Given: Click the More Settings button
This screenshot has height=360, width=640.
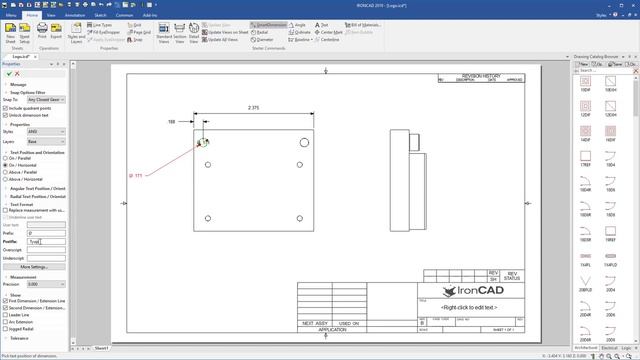Looking at the screenshot, I should (34, 267).
